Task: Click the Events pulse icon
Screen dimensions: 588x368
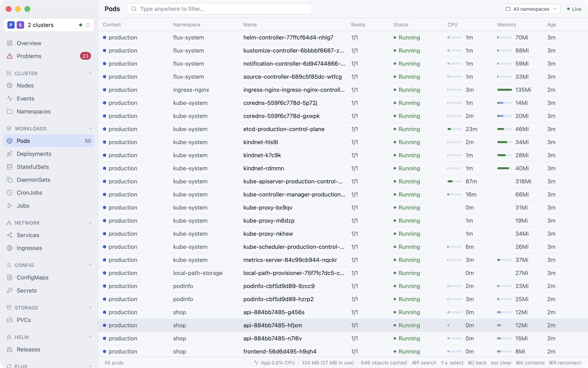Action: coord(9,99)
